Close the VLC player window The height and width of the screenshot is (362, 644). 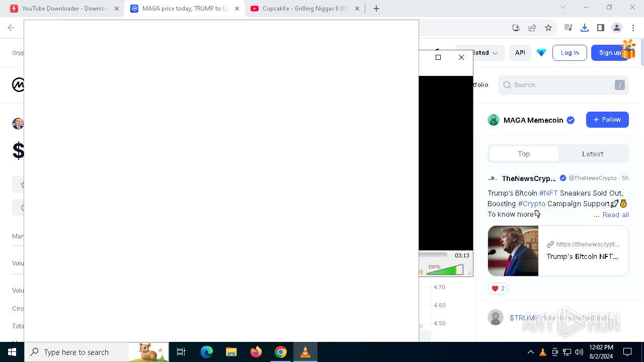[x=461, y=57]
